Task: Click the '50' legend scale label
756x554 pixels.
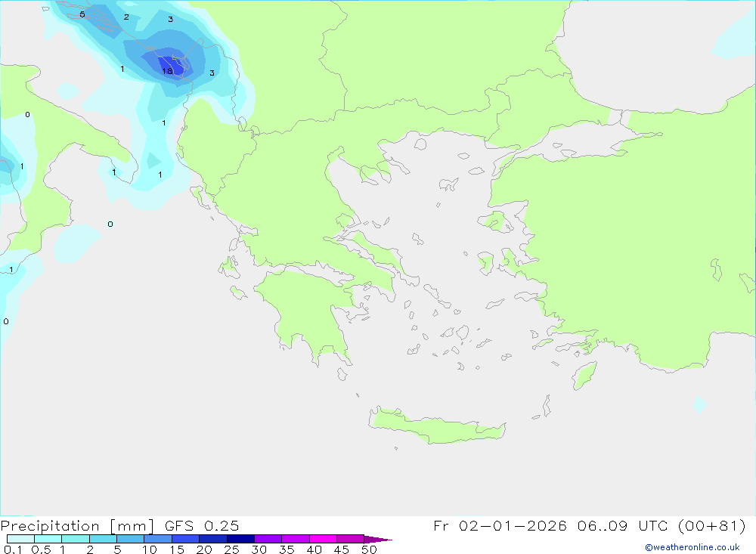Action: pos(369,549)
